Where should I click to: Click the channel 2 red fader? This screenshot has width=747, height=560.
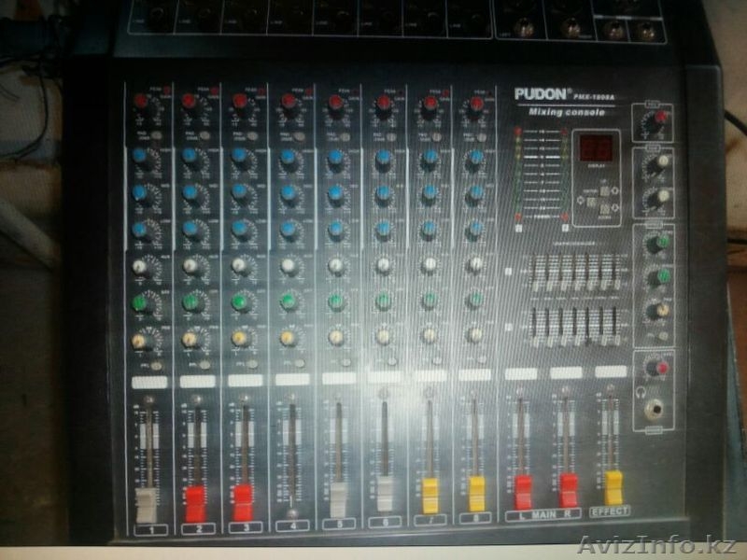(195, 503)
